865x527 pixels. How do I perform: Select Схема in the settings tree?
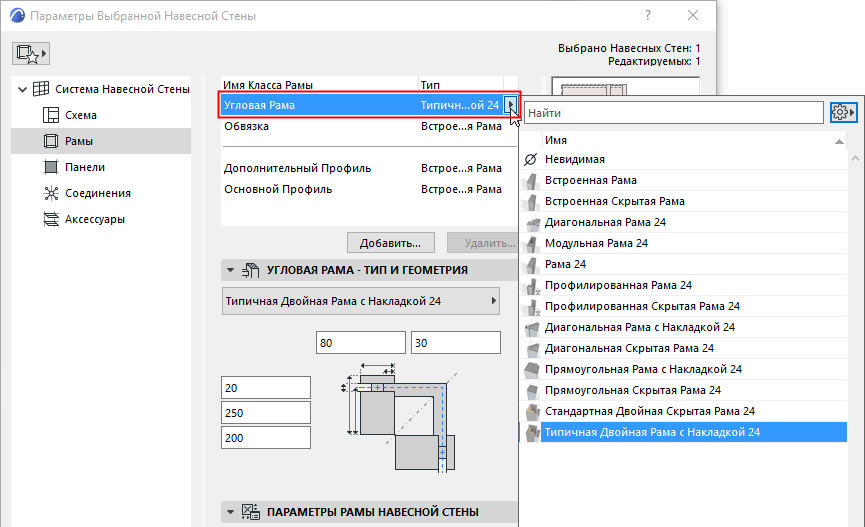(81, 115)
